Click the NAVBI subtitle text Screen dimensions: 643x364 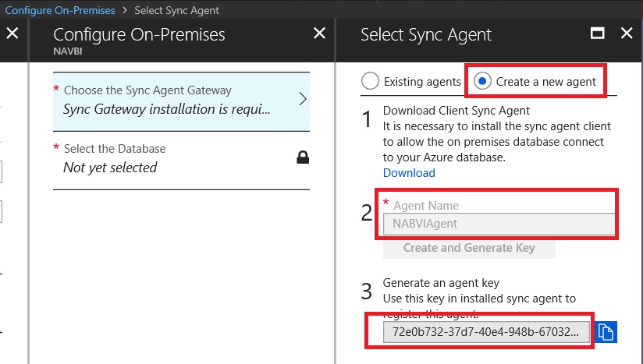click(68, 51)
